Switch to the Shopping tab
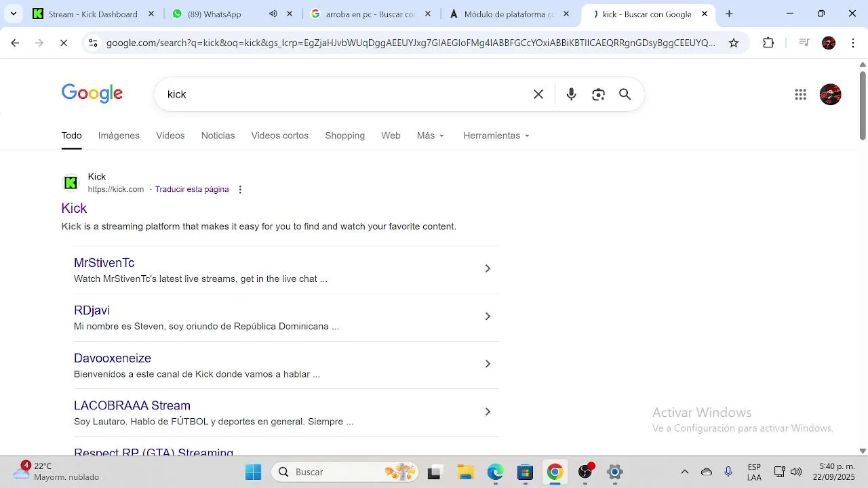 click(x=344, y=136)
